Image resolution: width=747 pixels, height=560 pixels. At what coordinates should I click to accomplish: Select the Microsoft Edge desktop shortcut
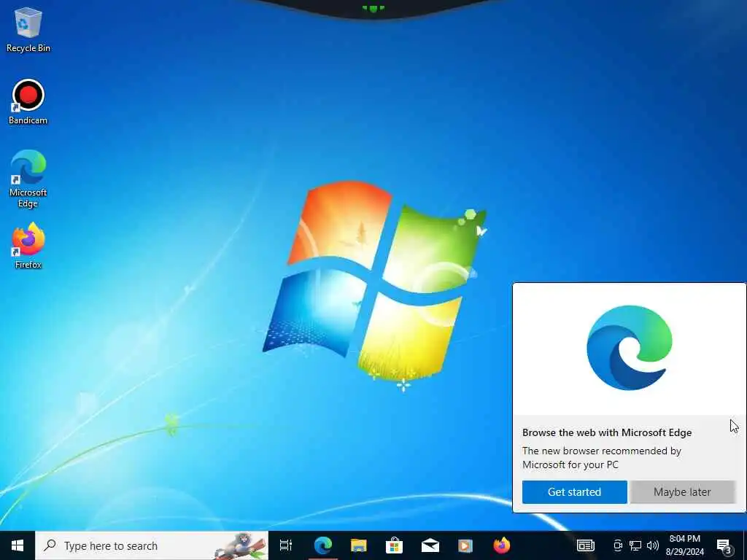point(28,179)
